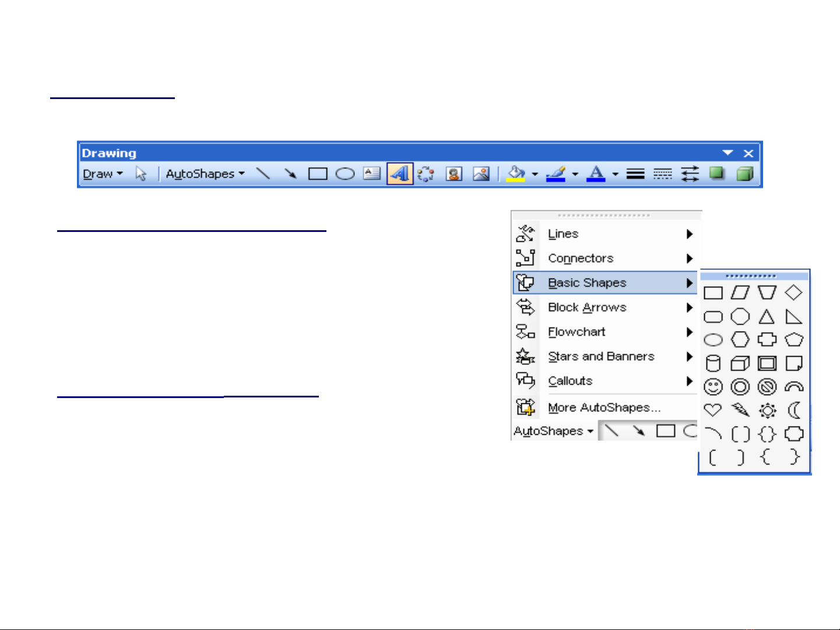
Task: Apply the Font Color letter A
Action: pos(596,174)
